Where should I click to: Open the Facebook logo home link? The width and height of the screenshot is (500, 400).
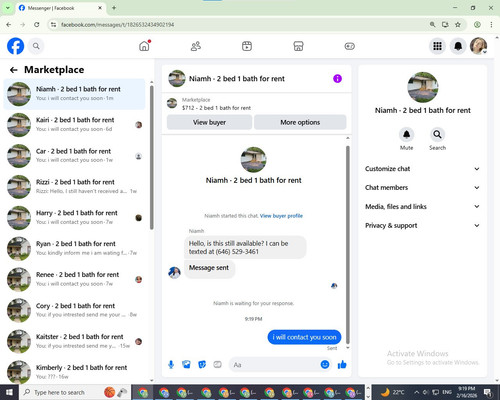coord(15,46)
